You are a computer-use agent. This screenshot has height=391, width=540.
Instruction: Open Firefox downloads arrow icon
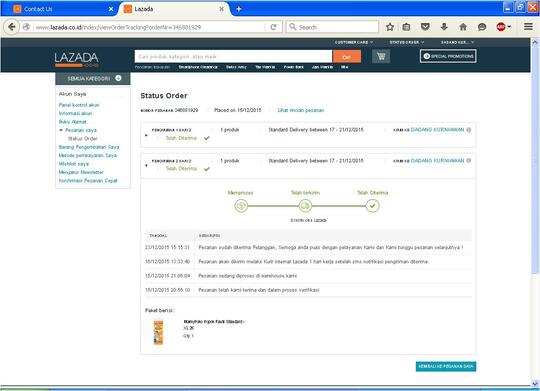click(444, 27)
